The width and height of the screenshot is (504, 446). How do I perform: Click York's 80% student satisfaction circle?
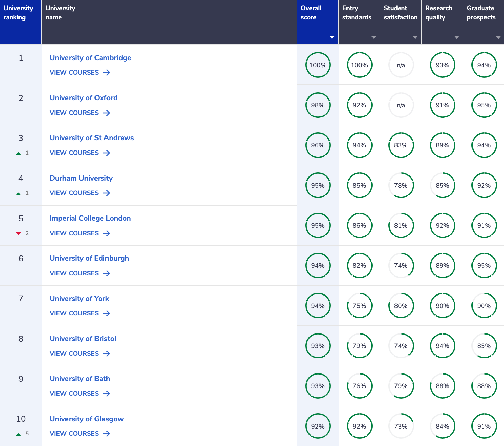[401, 306]
